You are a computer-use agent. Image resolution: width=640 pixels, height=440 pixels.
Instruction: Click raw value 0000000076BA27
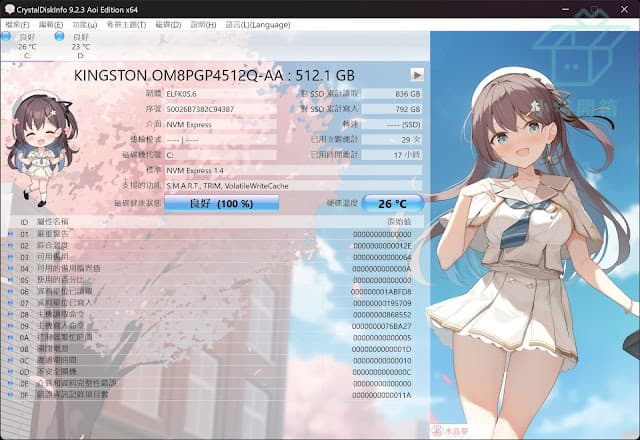[x=382, y=326]
